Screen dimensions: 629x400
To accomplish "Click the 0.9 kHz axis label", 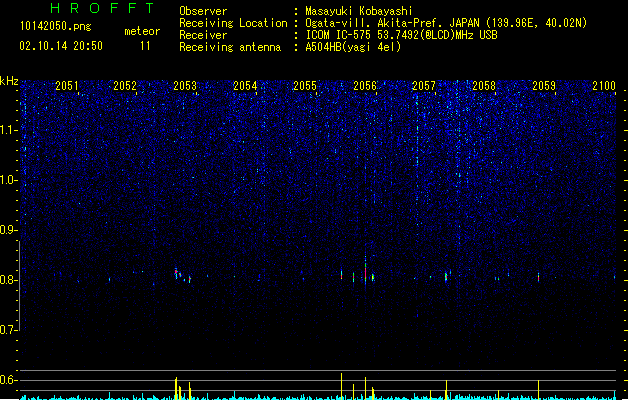I will point(8,230).
